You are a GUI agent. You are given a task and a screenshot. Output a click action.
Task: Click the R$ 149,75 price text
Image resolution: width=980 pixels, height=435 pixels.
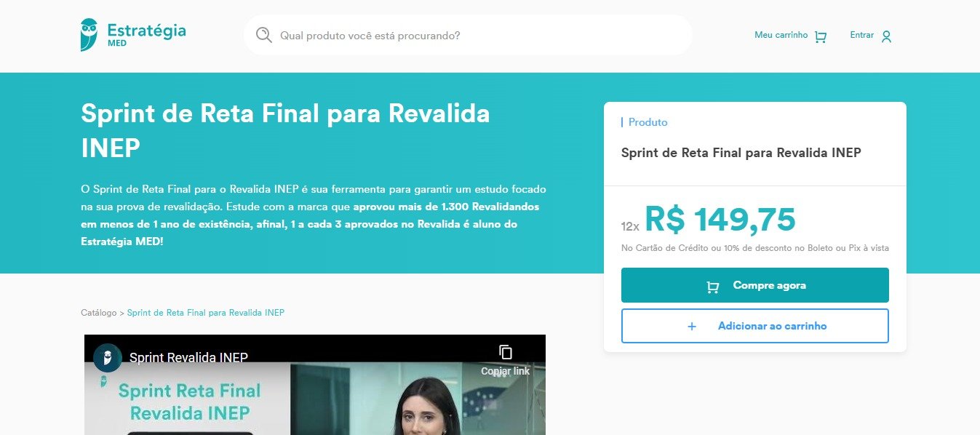pyautogui.click(x=720, y=219)
